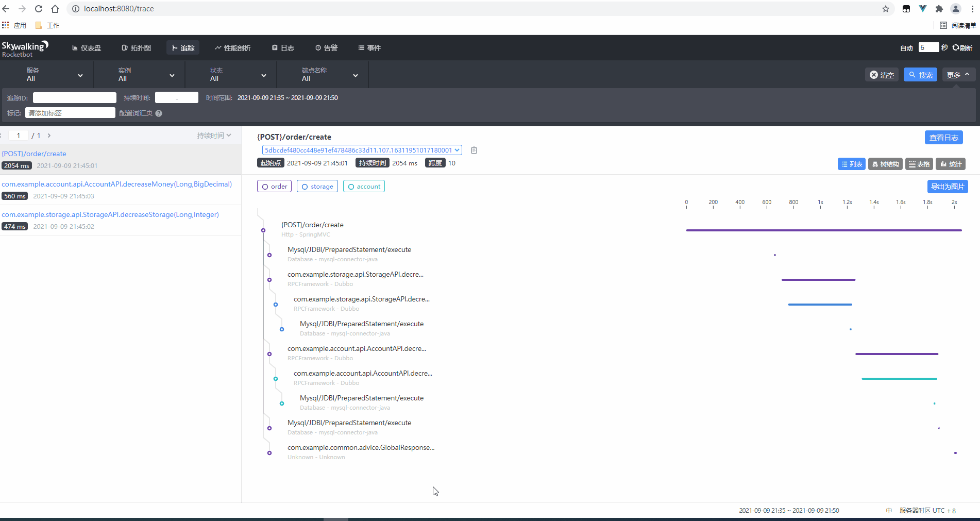Click the 查看日志 view logs button
Image resolution: width=980 pixels, height=521 pixels.
point(943,138)
